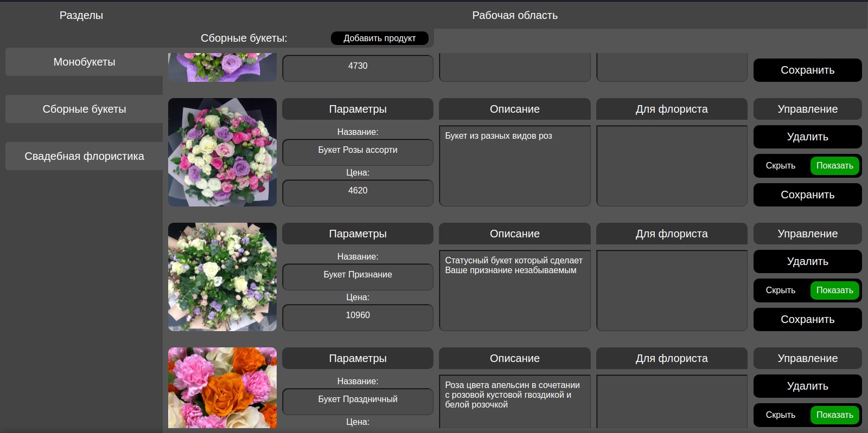Edit description "Букет из разных видов роз"
This screenshot has width=868, height=433.
click(515, 166)
